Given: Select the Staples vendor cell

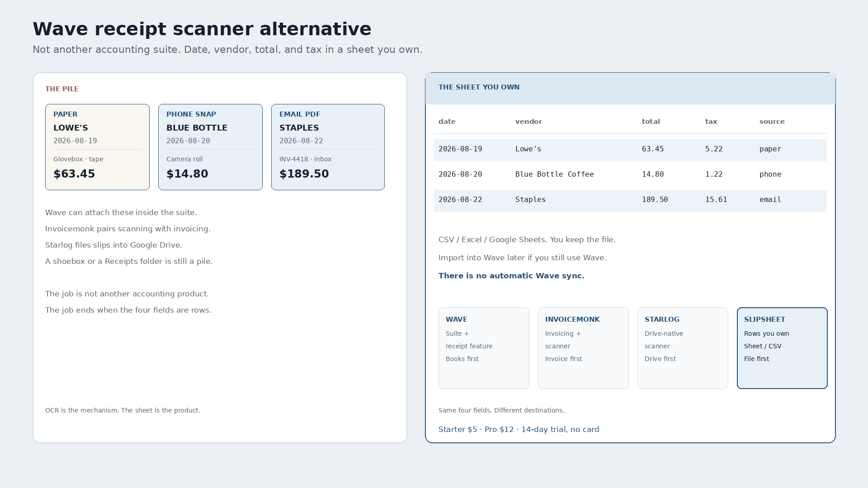Looking at the screenshot, I should click(x=530, y=200).
